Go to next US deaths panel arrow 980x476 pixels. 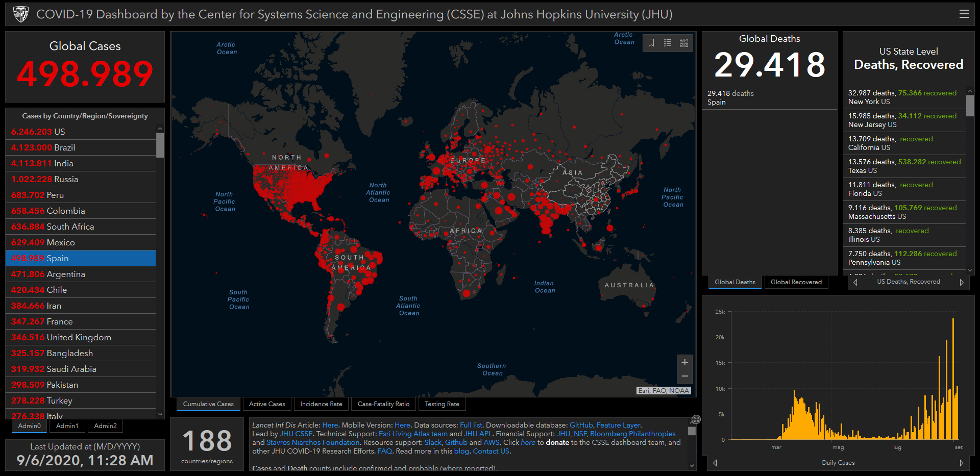[x=962, y=282]
